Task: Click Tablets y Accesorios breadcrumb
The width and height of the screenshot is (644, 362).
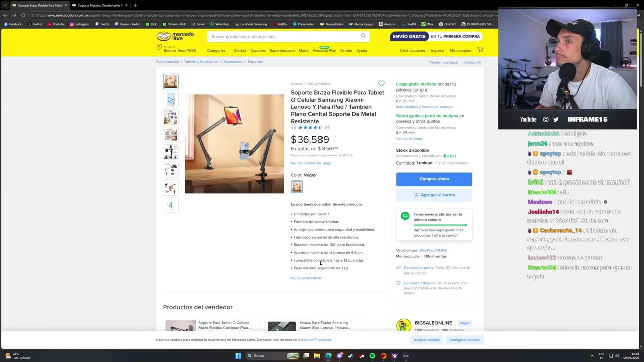Action: (201, 61)
